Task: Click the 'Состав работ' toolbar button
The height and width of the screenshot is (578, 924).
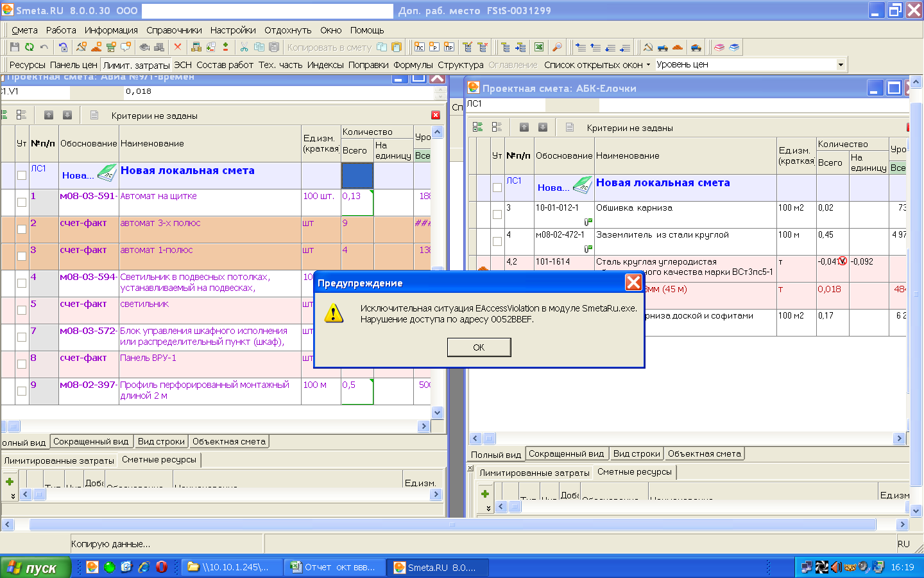Action: point(225,65)
